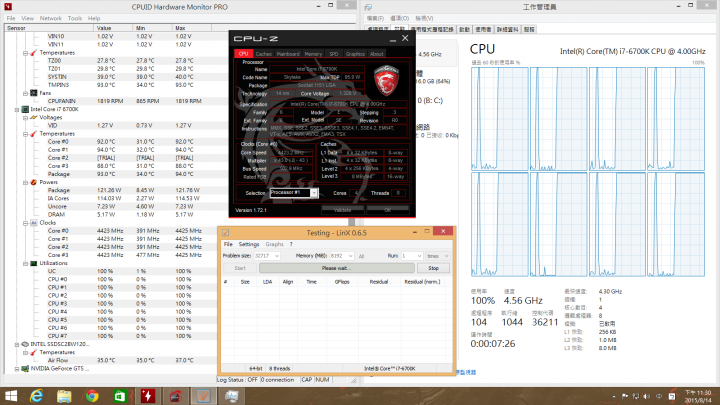Open the Help menu in HWMonitor

[x=94, y=18]
